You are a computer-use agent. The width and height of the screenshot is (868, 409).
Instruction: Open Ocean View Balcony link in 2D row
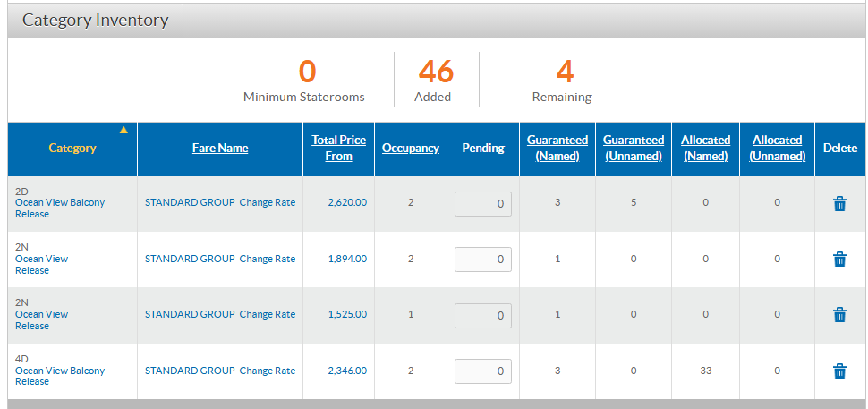tap(60, 202)
